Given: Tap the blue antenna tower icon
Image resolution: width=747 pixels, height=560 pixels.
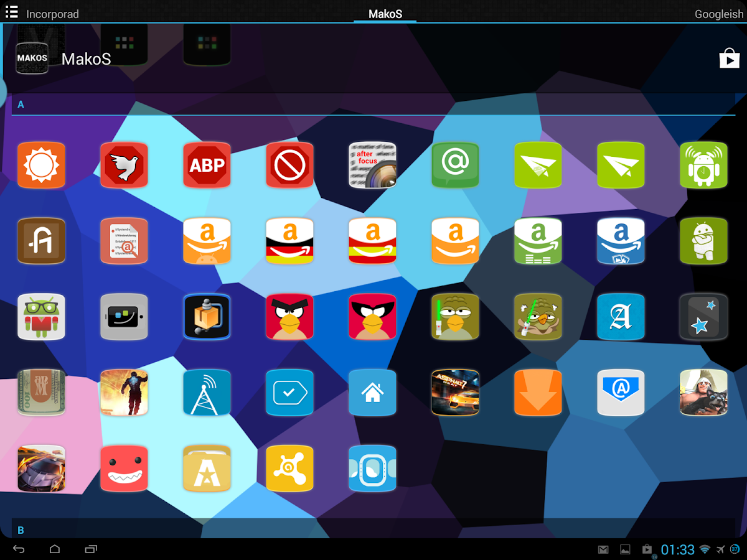Looking at the screenshot, I should click(207, 393).
